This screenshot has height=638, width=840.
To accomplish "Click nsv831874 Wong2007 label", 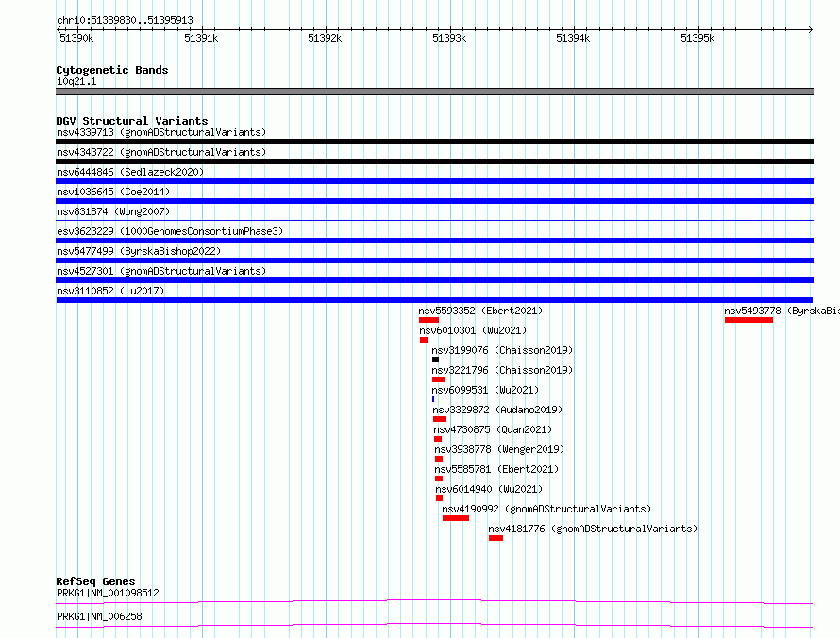I will click(x=113, y=211).
